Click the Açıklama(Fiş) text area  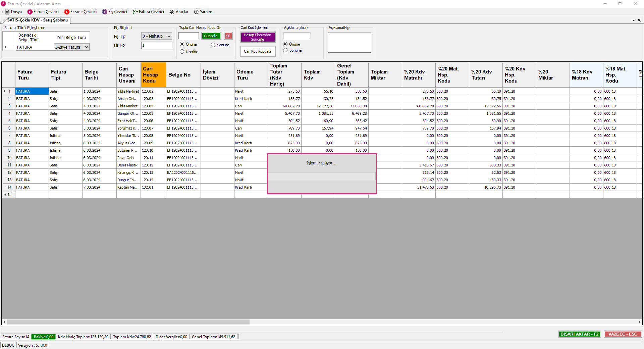[x=350, y=43]
